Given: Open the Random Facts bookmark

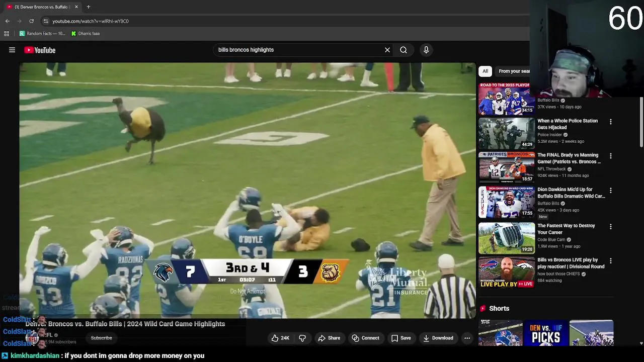Looking at the screenshot, I should click(42, 34).
